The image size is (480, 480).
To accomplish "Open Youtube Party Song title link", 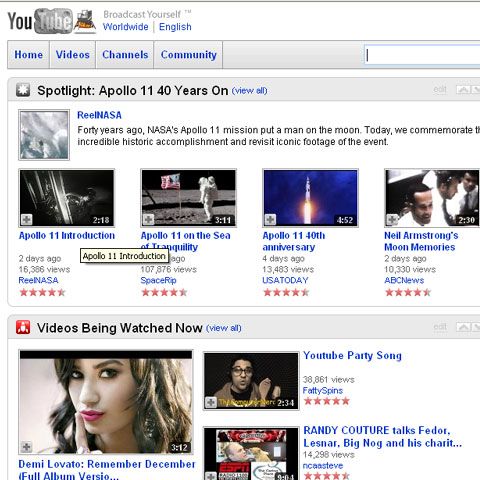I will click(352, 356).
